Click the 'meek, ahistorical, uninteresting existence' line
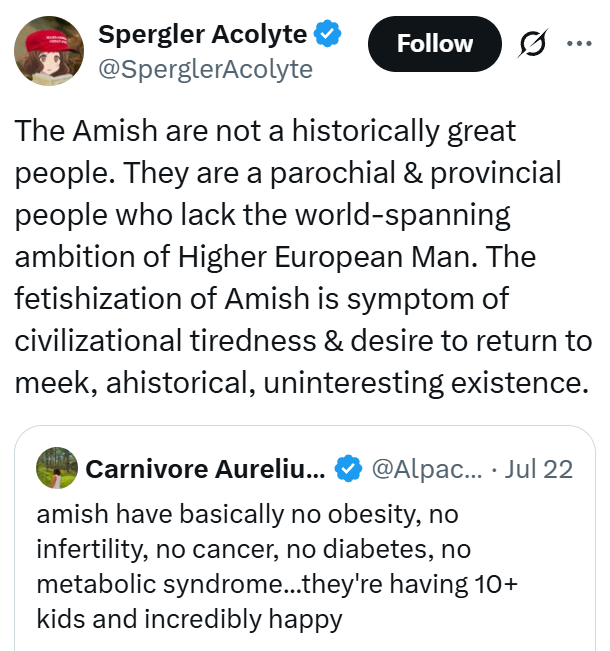The height and width of the screenshot is (651, 610). point(302,383)
